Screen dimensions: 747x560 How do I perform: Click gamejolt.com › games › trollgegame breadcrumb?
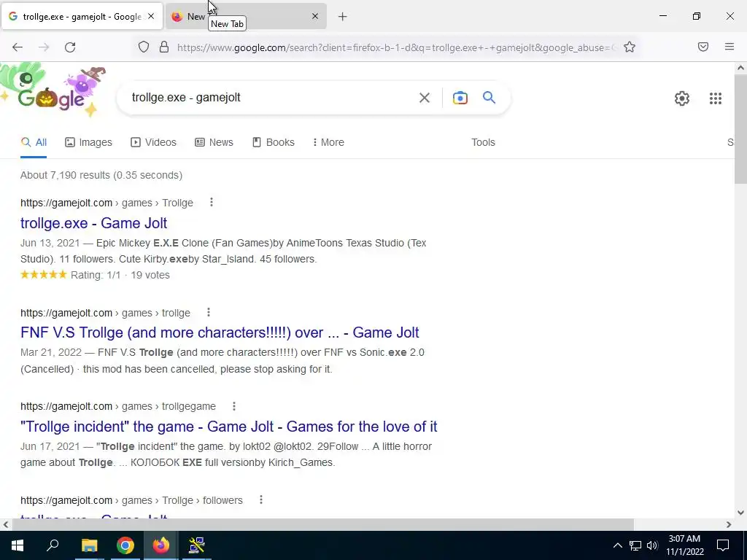(118, 406)
